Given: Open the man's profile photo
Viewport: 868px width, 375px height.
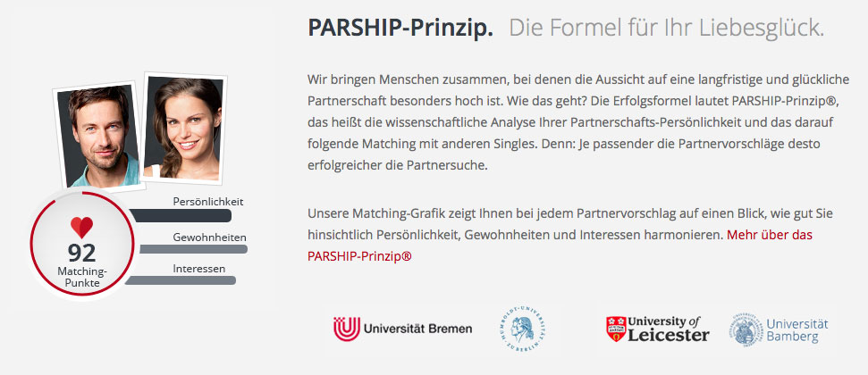Looking at the screenshot, I should 98,136.
